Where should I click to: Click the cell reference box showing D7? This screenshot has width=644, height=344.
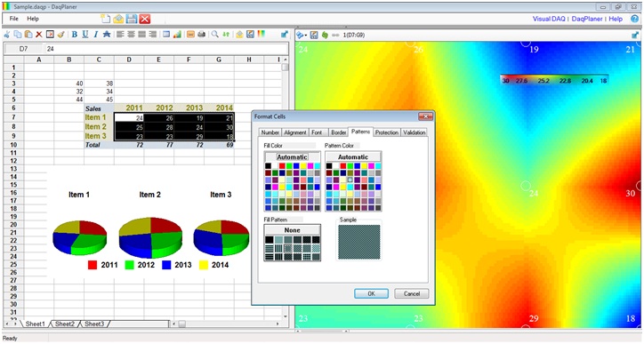[23, 49]
